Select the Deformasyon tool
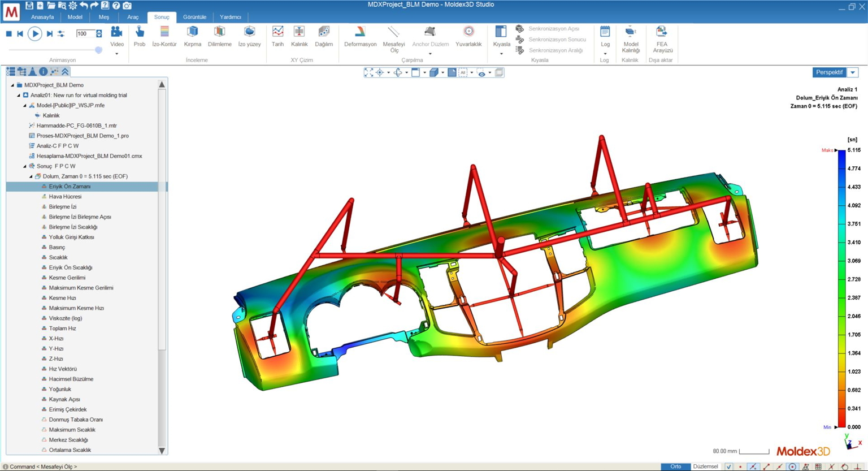The width and height of the screenshot is (868, 471). [360, 36]
